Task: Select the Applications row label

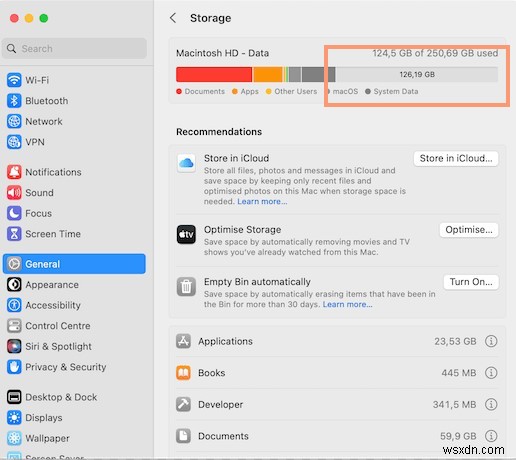Action: pyautogui.click(x=225, y=341)
